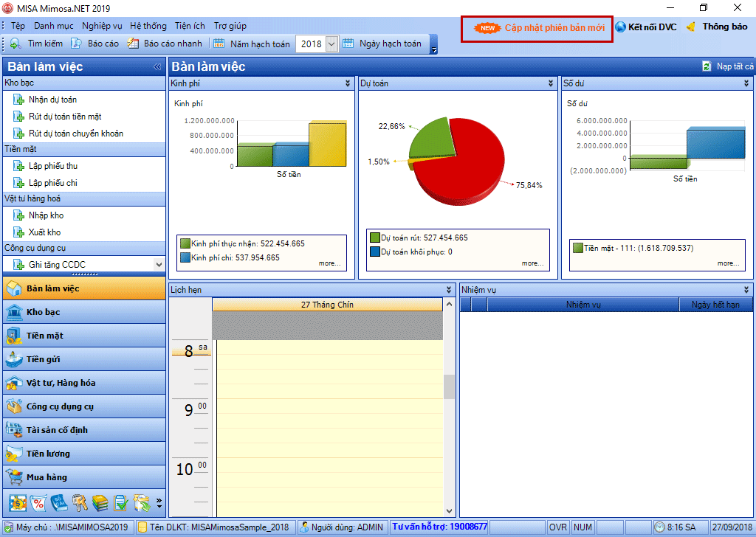
Task: Collapse the Số dư chart panel
Action: point(746,83)
